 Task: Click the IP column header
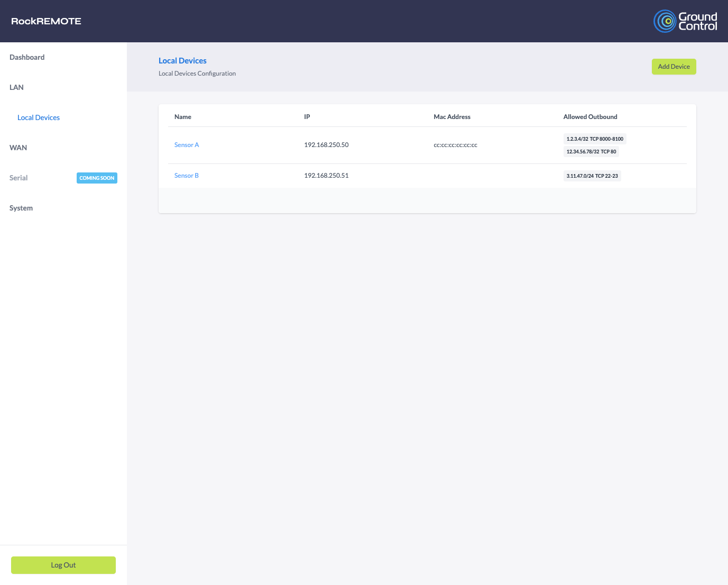[x=307, y=117]
